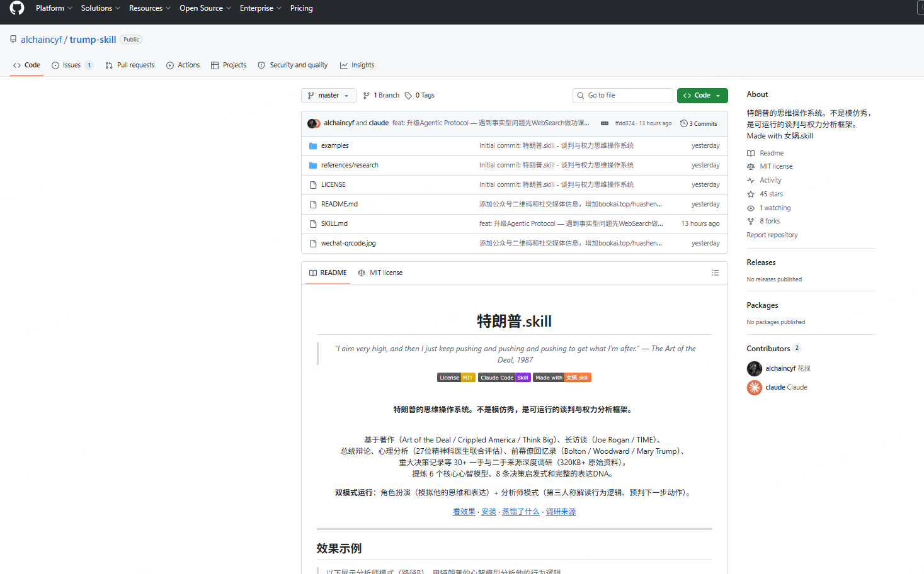Expand the Open Source menu
Screen dimensions: 924x574
[205, 8]
